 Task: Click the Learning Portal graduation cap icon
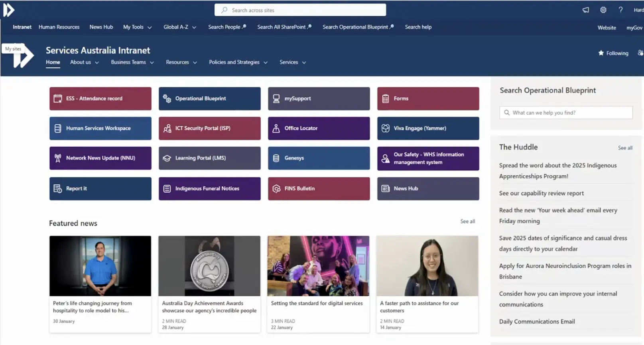167,158
